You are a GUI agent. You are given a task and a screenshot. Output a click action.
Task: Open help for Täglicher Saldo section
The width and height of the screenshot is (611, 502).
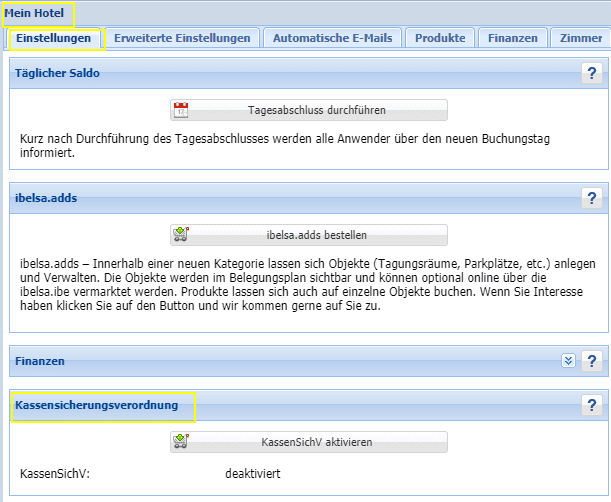591,73
